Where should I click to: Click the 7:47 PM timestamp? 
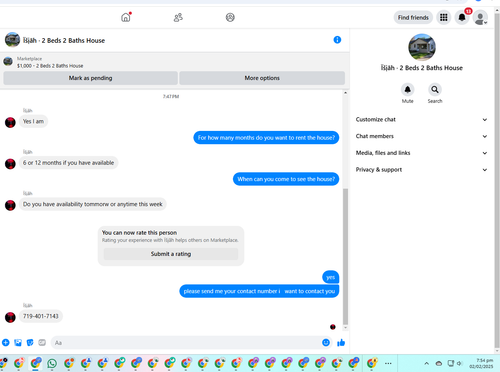171,96
